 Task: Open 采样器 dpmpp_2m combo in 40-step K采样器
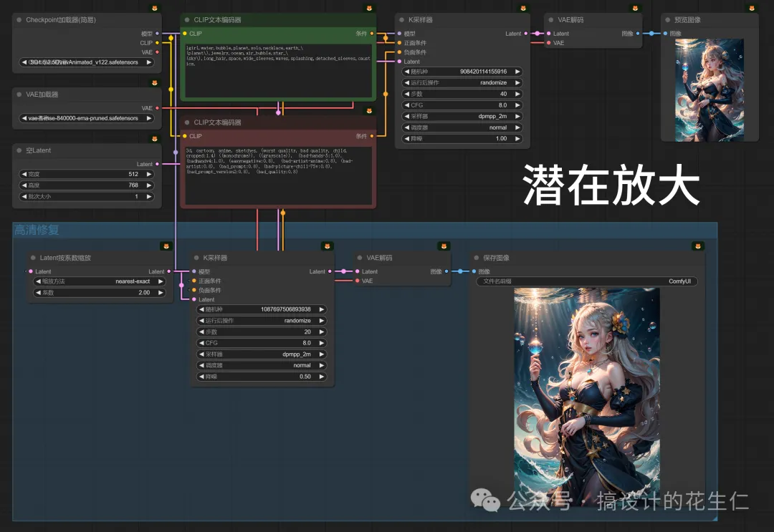coord(462,117)
